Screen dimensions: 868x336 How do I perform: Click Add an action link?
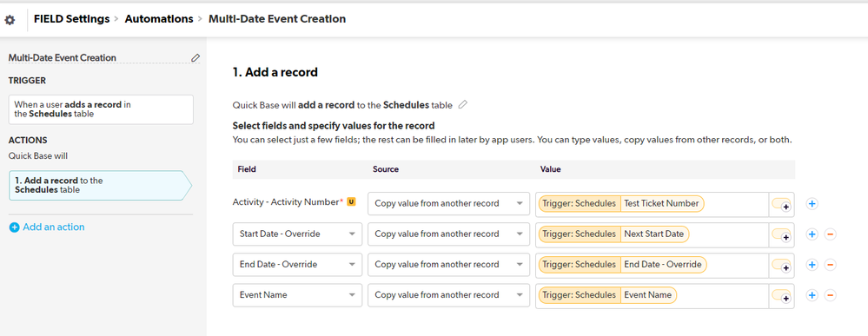(47, 227)
